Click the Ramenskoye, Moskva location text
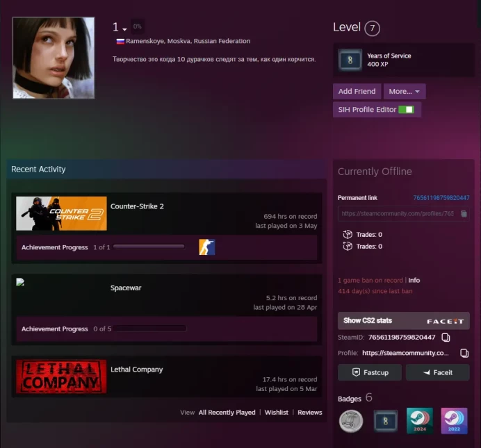 (188, 41)
